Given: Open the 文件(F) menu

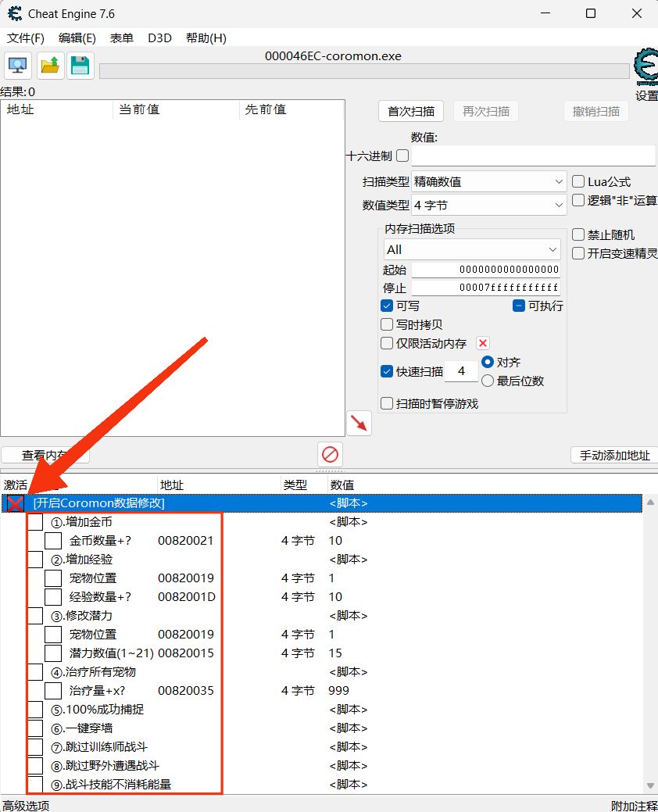Looking at the screenshot, I should click(26, 38).
